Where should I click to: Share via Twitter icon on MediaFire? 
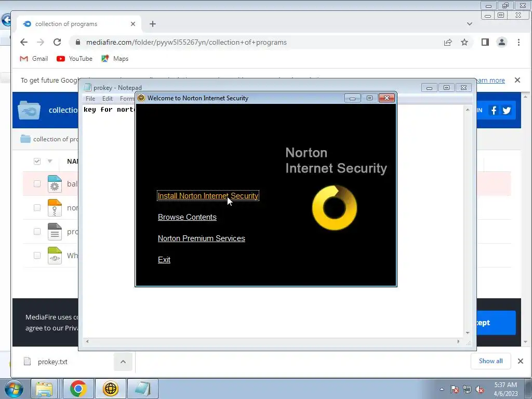[x=507, y=110]
